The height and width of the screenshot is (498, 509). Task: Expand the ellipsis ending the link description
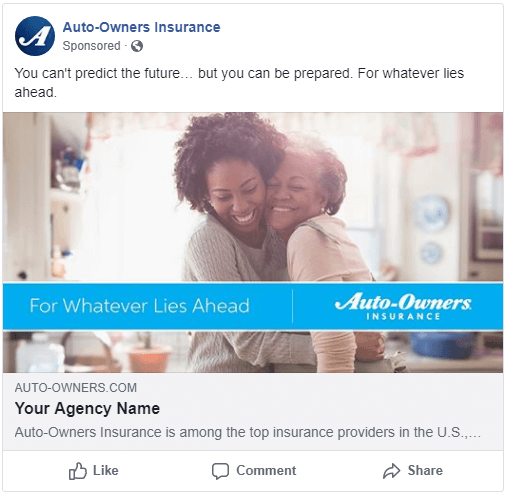(475, 433)
